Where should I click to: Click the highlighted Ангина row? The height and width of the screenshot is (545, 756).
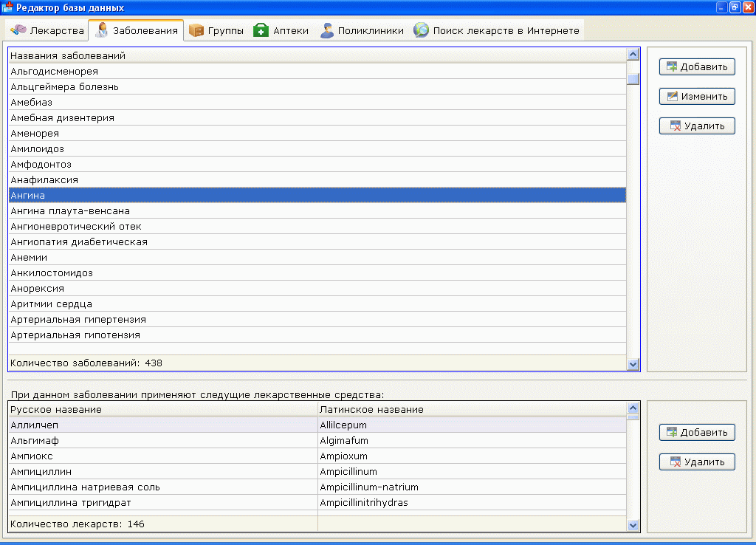coord(317,196)
